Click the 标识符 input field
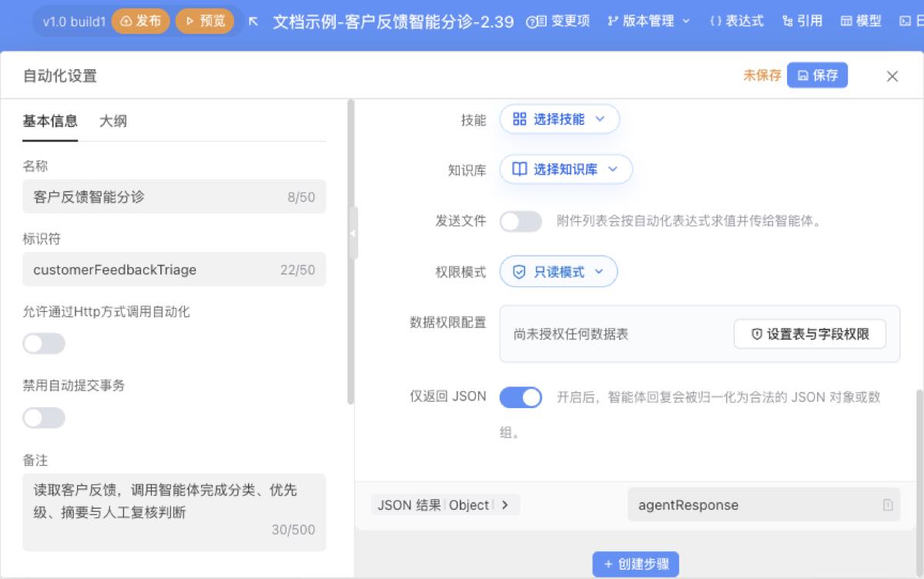 pyautogui.click(x=174, y=269)
